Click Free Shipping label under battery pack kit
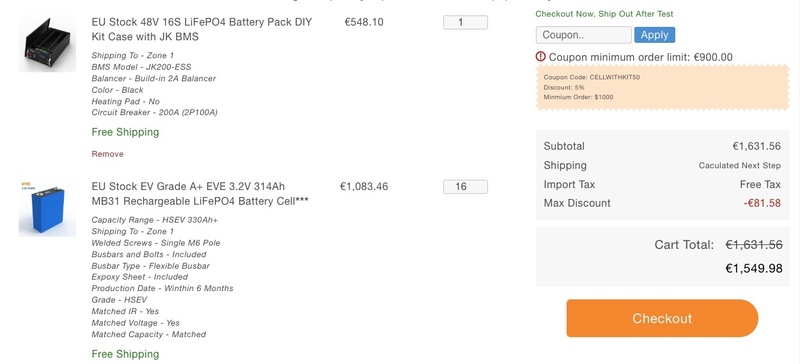The image size is (800, 364). pos(125,132)
